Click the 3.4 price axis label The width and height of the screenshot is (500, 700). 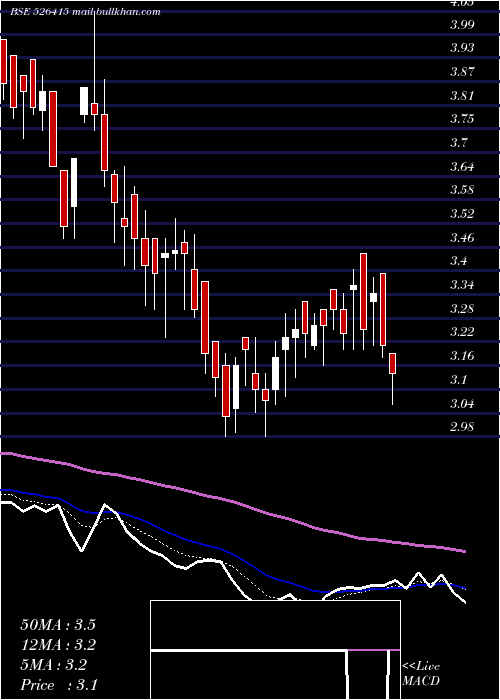coord(459,261)
